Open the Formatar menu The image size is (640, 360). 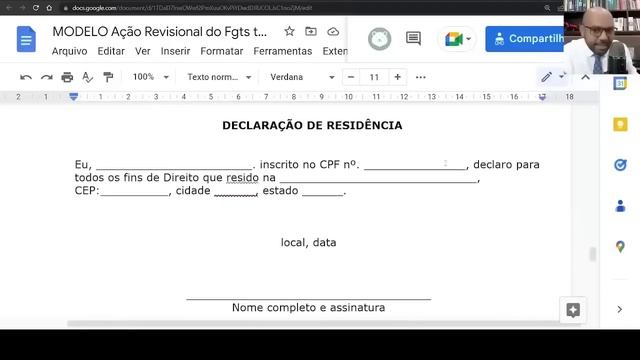pyautogui.click(x=222, y=51)
